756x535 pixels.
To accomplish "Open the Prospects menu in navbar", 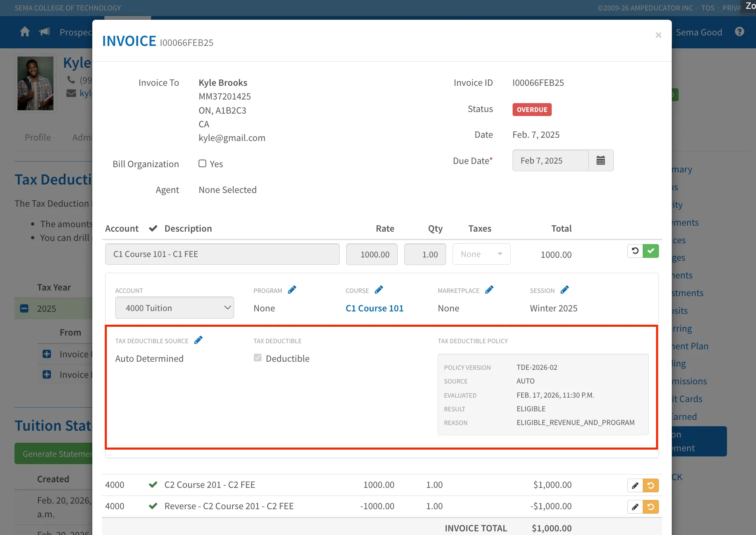I will click(76, 32).
